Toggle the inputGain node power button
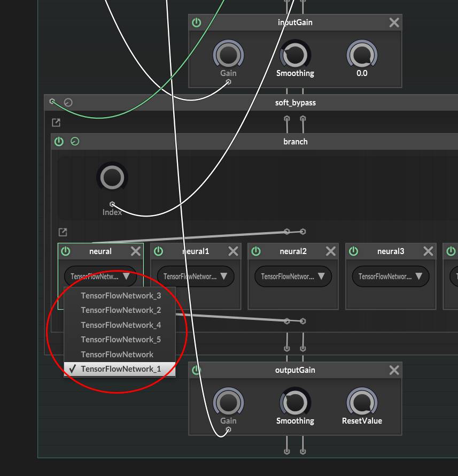The width and height of the screenshot is (458, 476). tap(197, 22)
